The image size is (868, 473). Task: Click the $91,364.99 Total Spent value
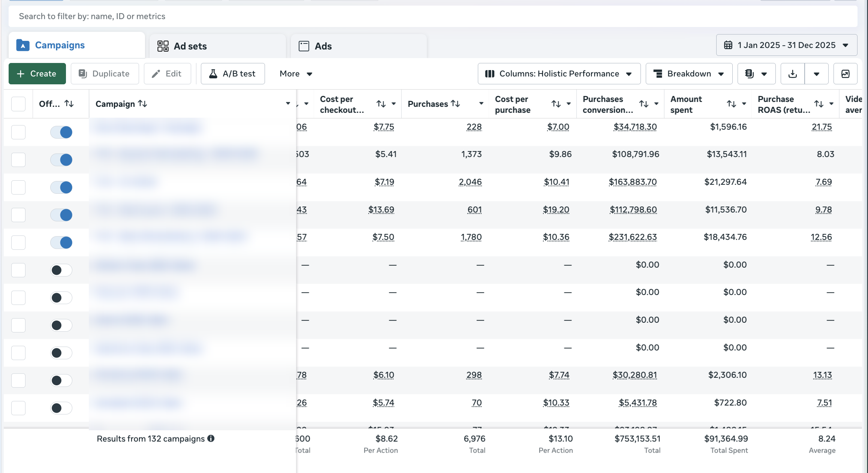point(726,439)
